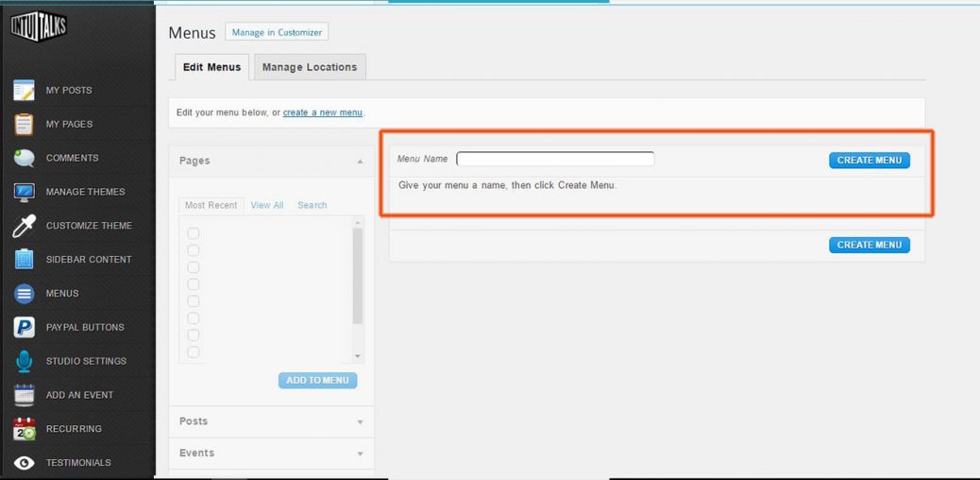Select MENUS sidebar label
The height and width of the screenshot is (480, 980).
click(62, 293)
